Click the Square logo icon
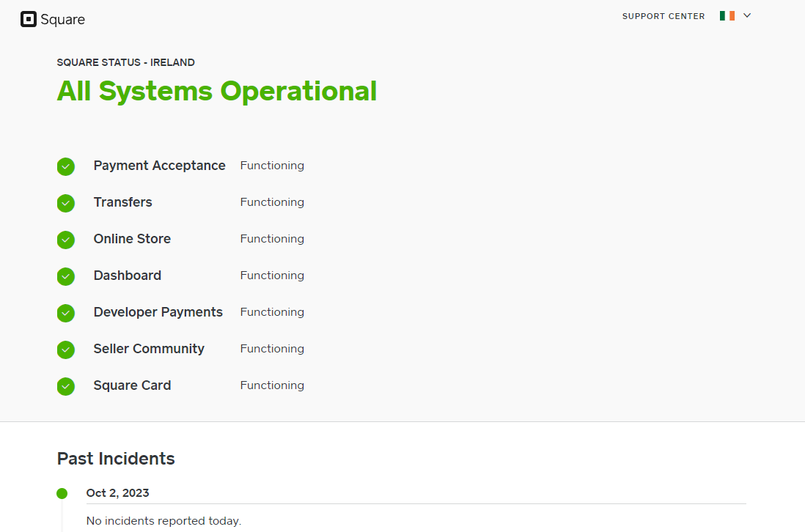 29,19
